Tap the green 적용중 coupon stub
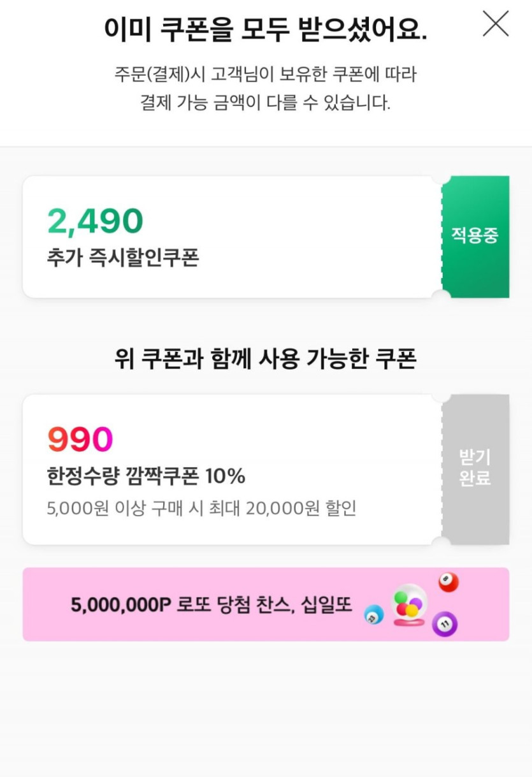This screenshot has width=532, height=777. (475, 236)
